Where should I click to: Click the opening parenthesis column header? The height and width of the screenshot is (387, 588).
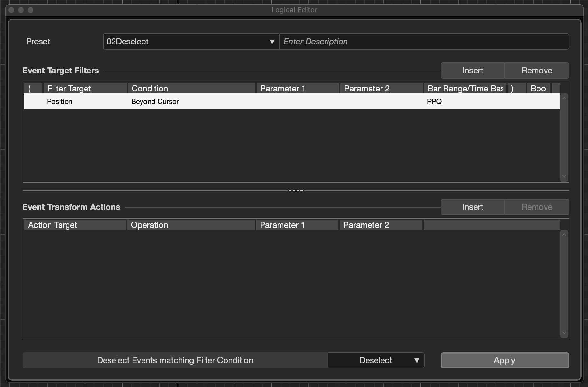[x=33, y=89]
